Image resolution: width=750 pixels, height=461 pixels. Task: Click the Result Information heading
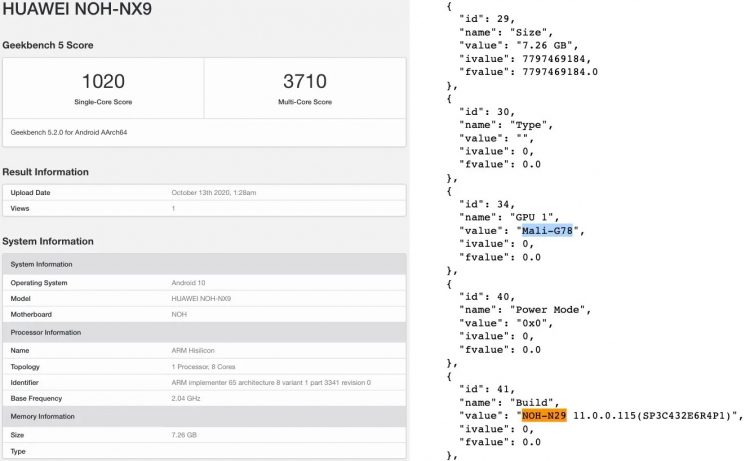tap(45, 172)
